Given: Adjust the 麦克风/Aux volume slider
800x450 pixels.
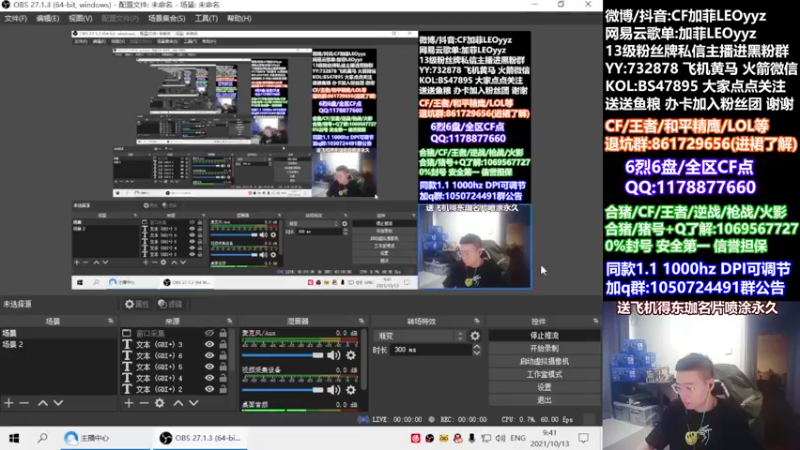Looking at the screenshot, I should tap(282, 355).
